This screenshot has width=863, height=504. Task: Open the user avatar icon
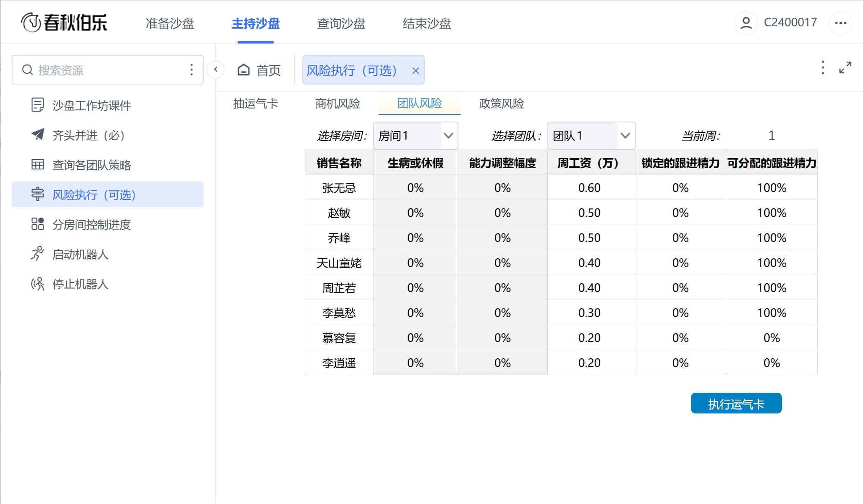[x=746, y=22]
